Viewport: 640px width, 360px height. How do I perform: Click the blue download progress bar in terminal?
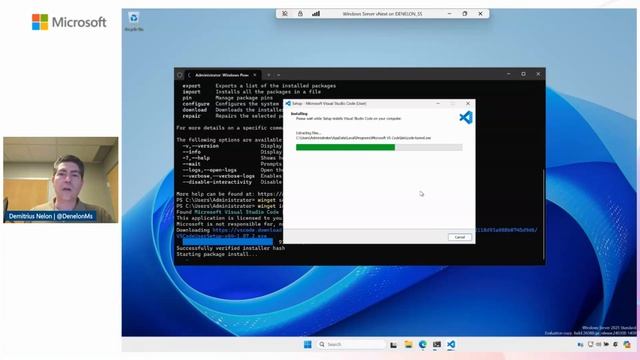pos(227,242)
